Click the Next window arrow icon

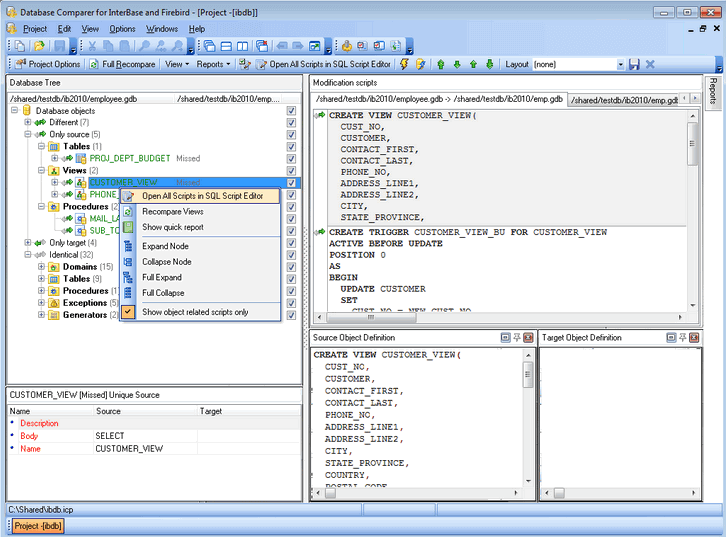[x=298, y=46]
